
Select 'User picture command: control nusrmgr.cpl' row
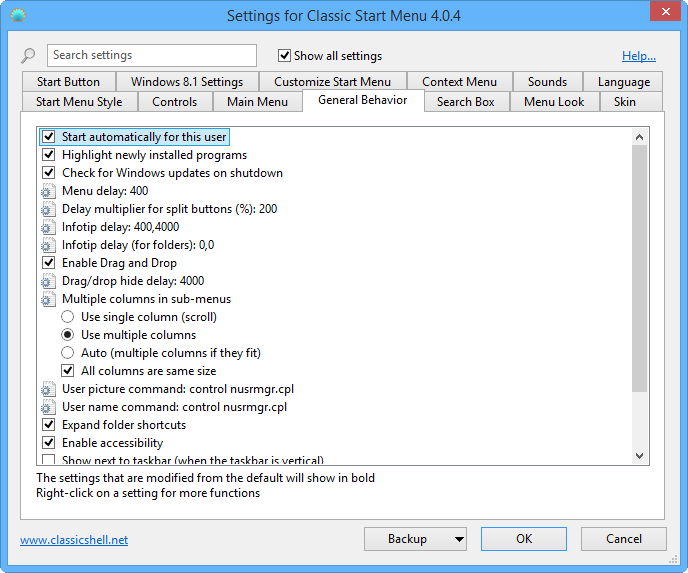pos(178,389)
